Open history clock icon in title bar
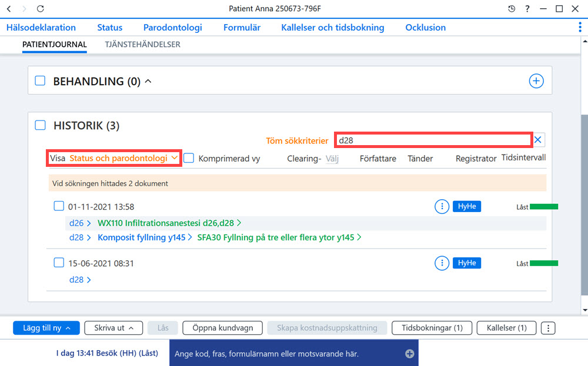This screenshot has width=588, height=366. [x=512, y=9]
